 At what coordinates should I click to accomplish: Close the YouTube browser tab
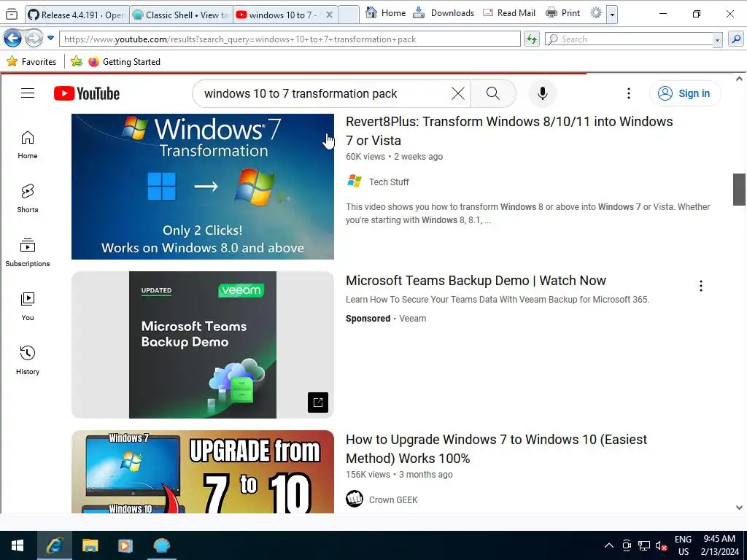point(329,15)
